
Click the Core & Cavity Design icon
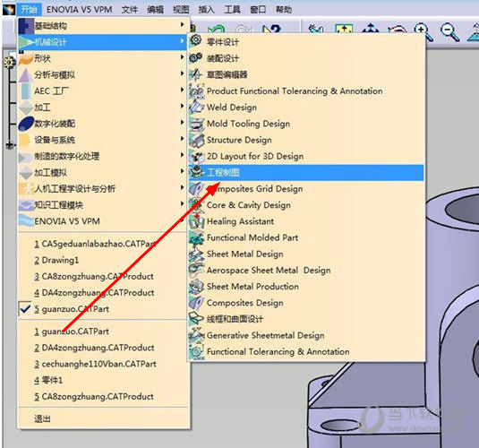tap(196, 205)
